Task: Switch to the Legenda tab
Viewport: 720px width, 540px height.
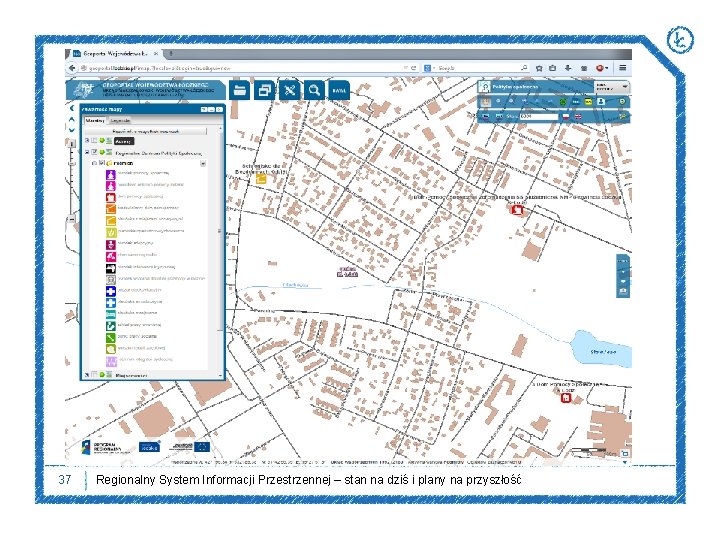Action: 120,120
